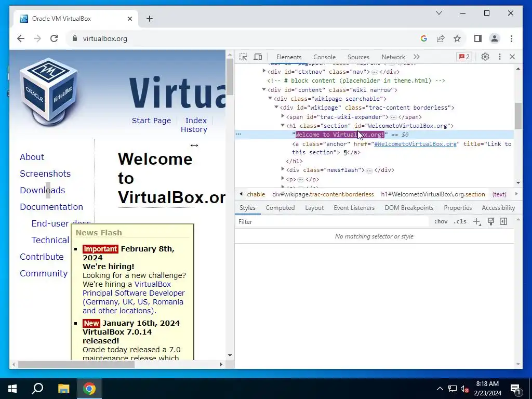Close the Oracle VM VirtualBox tab
Viewport: 532px width, 399px height.
129,19
